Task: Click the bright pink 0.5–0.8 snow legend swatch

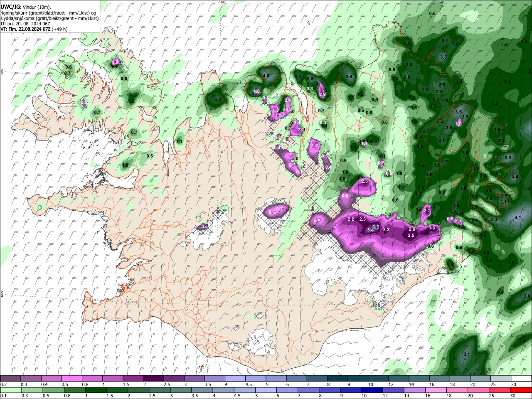Action: pos(72,379)
